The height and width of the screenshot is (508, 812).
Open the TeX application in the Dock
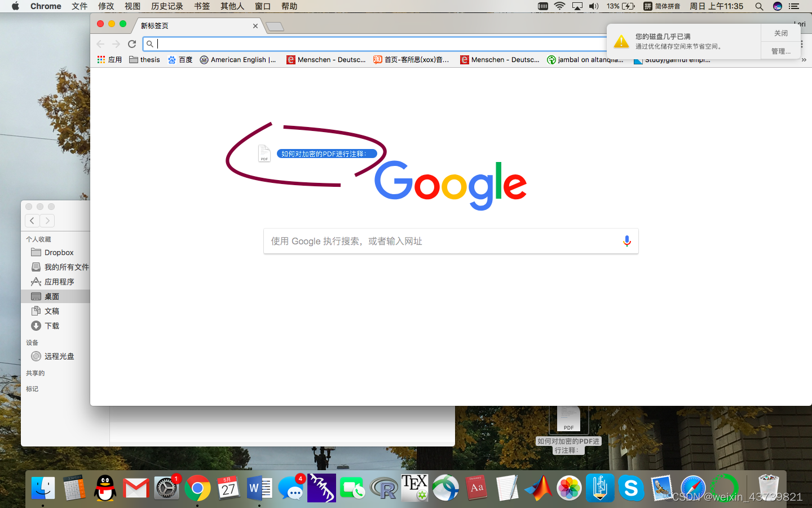[x=414, y=487]
